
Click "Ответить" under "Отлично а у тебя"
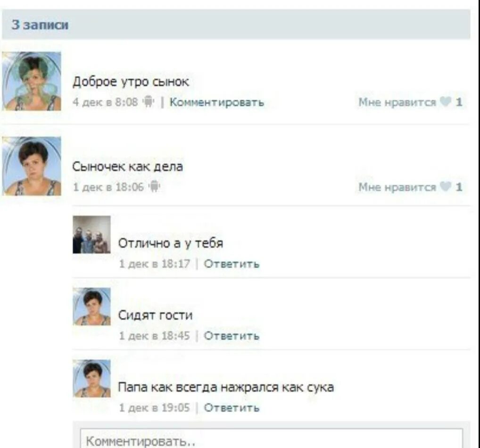pyautogui.click(x=232, y=264)
